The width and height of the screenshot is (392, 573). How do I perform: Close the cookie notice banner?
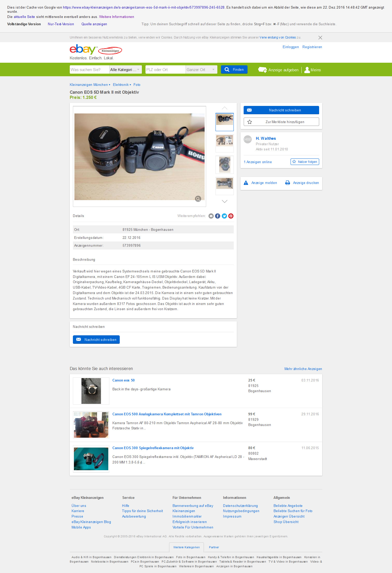click(320, 38)
